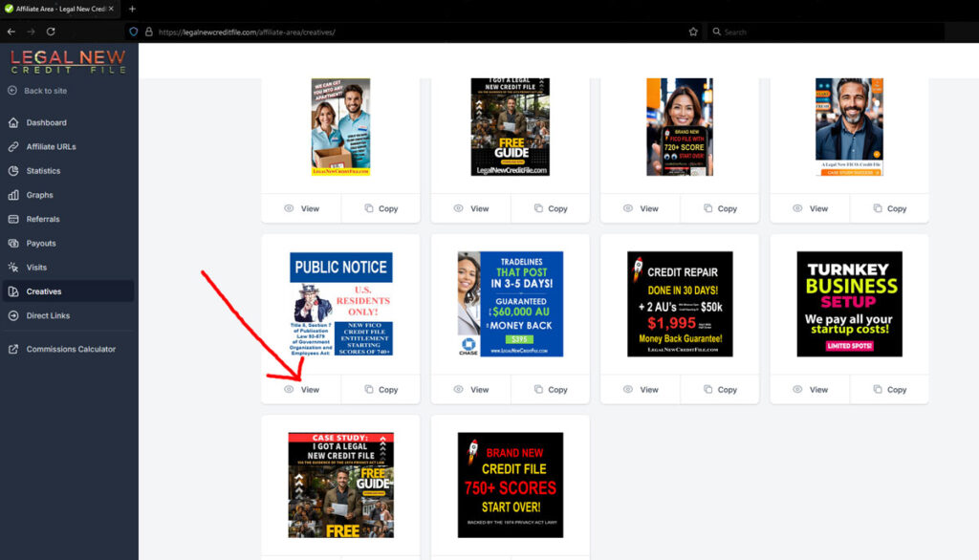Click the bookmark star icon in address bar
The height and width of the screenshot is (560, 979).
(x=693, y=32)
